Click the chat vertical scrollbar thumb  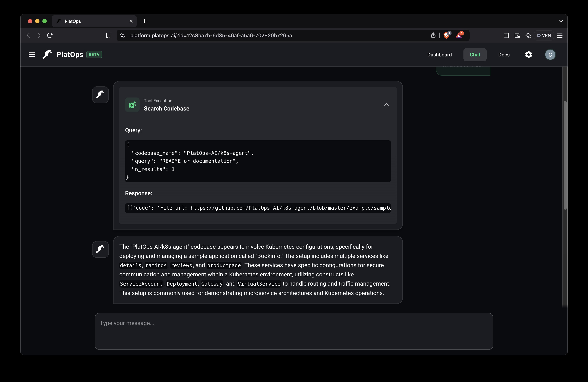565,155
